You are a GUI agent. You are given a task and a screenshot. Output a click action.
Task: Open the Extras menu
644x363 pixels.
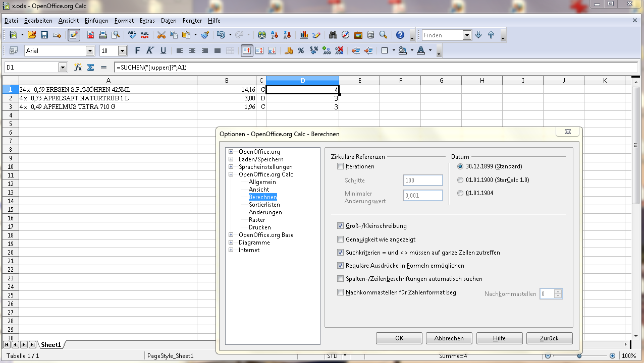pyautogui.click(x=147, y=21)
